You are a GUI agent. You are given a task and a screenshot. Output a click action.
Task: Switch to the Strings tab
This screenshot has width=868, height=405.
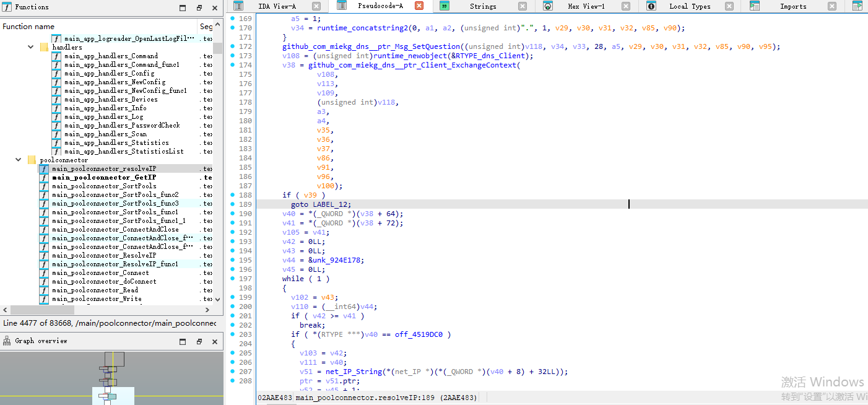tap(483, 6)
